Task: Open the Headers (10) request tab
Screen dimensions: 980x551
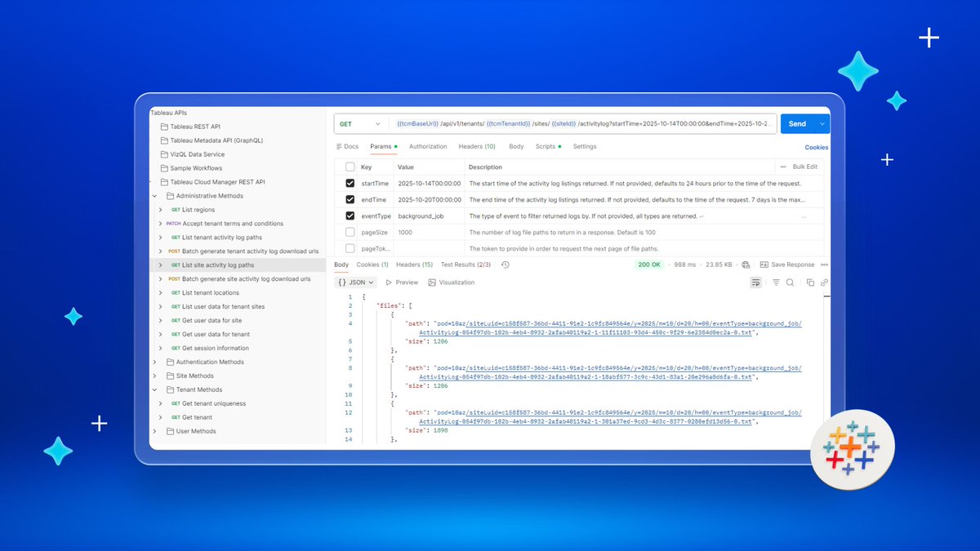Action: [x=477, y=147]
